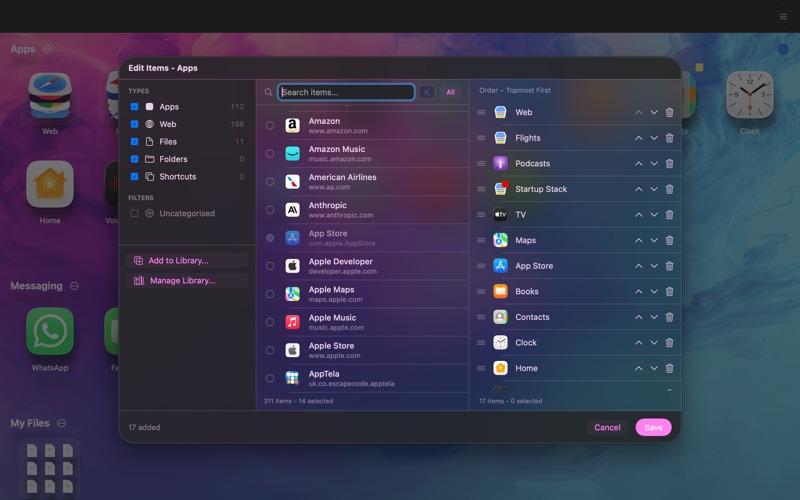
Task: Delete the Web item from the order list
Action: tap(669, 112)
